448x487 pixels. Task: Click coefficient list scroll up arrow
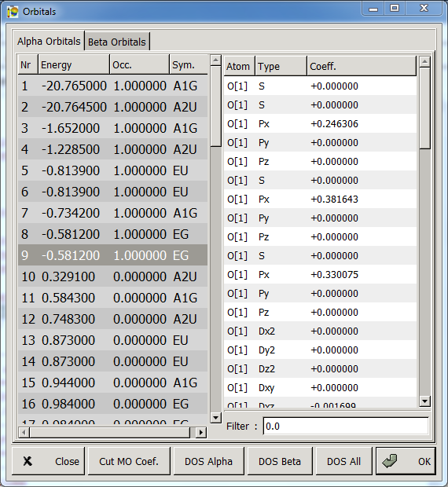[424, 61]
